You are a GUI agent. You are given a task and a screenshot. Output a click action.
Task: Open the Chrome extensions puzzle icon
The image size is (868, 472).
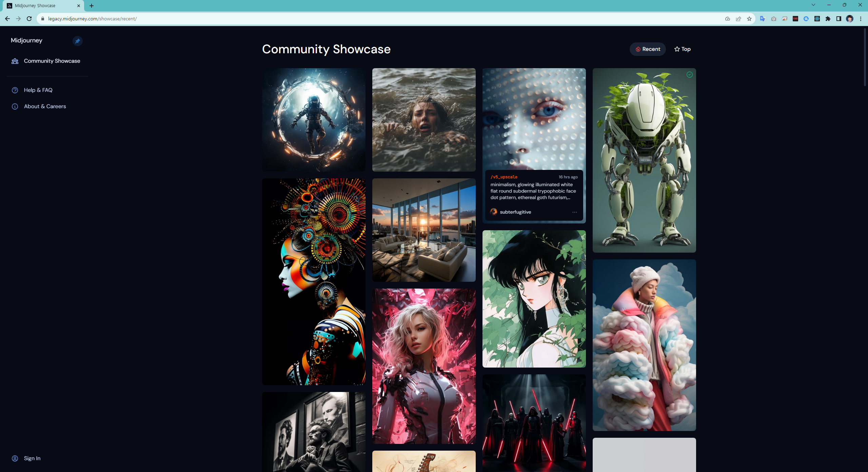tap(828, 19)
